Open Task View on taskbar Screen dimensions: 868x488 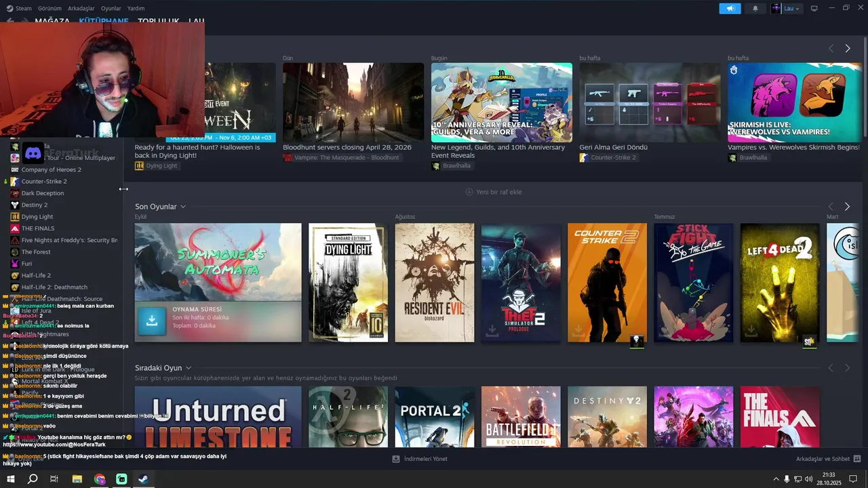(54, 479)
